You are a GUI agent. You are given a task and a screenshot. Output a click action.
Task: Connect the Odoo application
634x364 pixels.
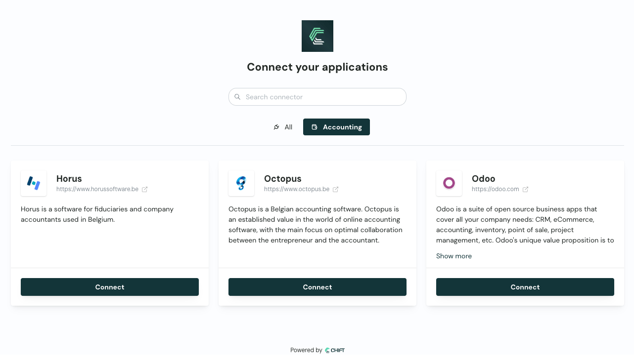point(525,287)
